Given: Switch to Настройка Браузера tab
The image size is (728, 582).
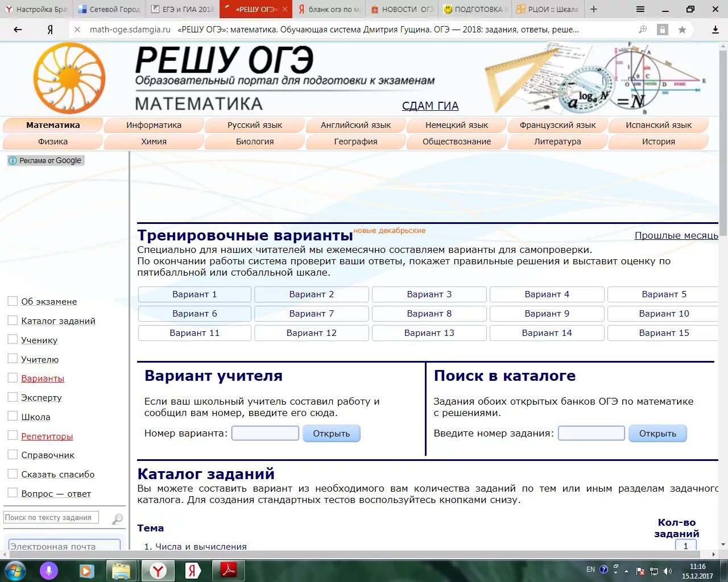Looking at the screenshot, I should [36, 9].
